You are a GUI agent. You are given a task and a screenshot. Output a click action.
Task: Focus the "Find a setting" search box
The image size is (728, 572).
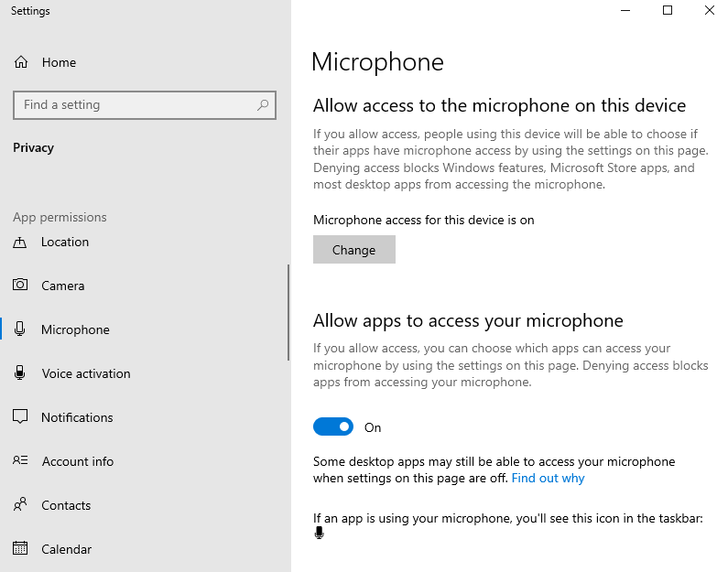coord(133,105)
